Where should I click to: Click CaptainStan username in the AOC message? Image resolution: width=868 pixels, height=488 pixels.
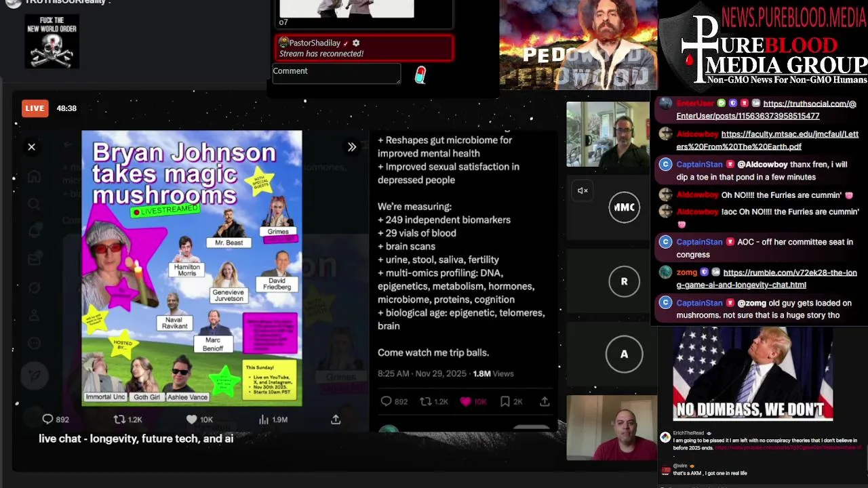699,242
